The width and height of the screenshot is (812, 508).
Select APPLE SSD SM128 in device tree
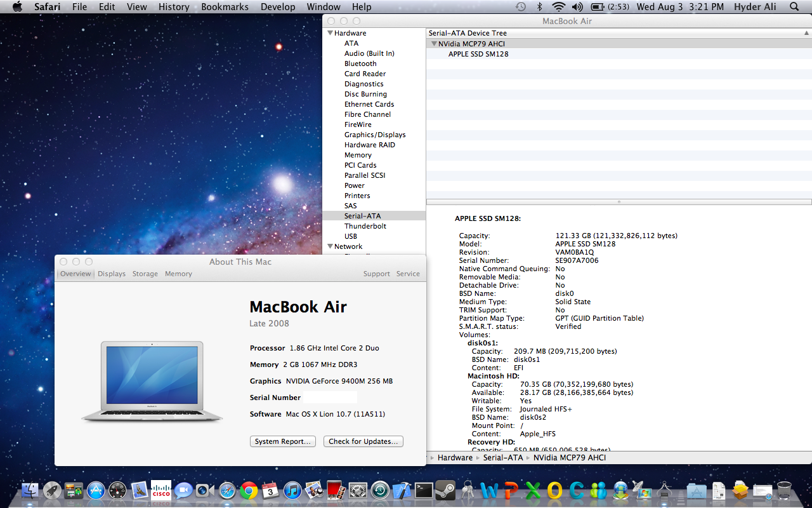pyautogui.click(x=478, y=54)
